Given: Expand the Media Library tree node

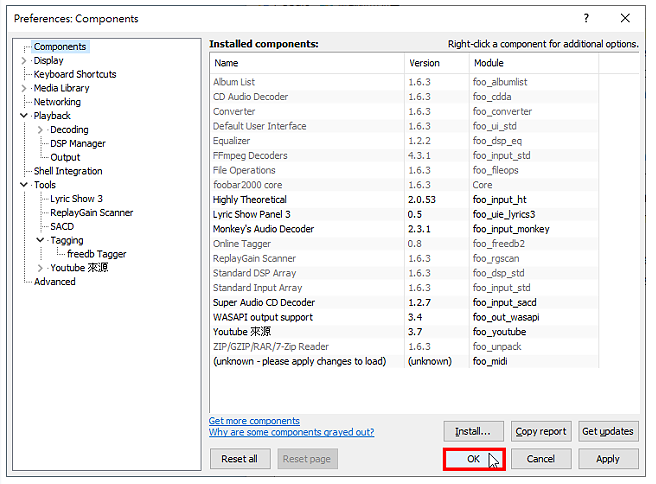Looking at the screenshot, I should pos(24,88).
